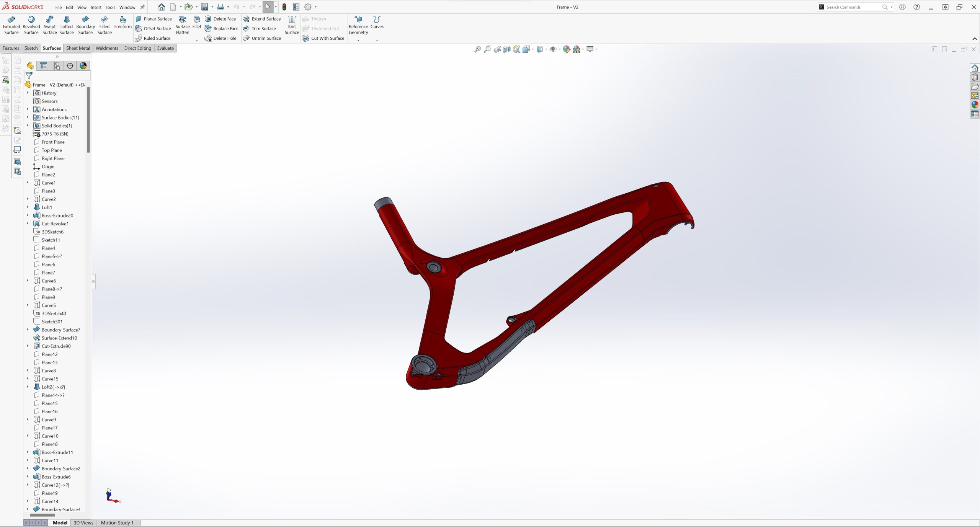The height and width of the screenshot is (527, 980).
Task: Toggle the Rebuild traffic light icon
Action: point(284,7)
